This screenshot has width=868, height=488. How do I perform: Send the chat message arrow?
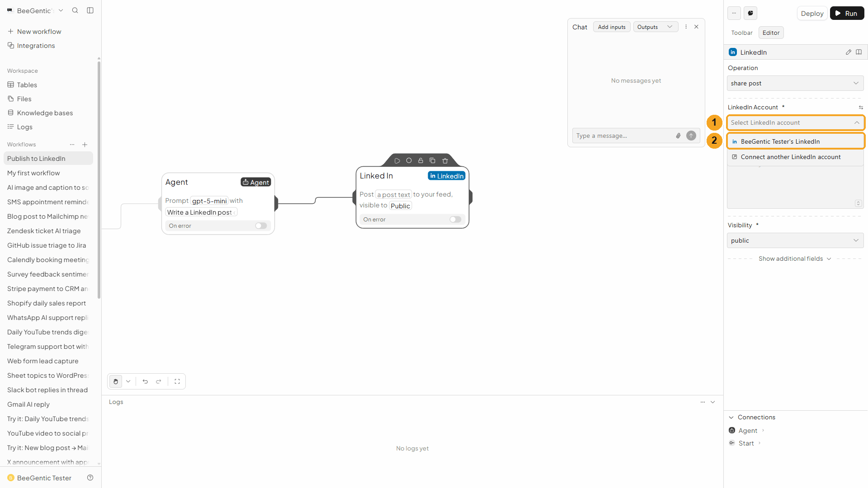tap(691, 136)
